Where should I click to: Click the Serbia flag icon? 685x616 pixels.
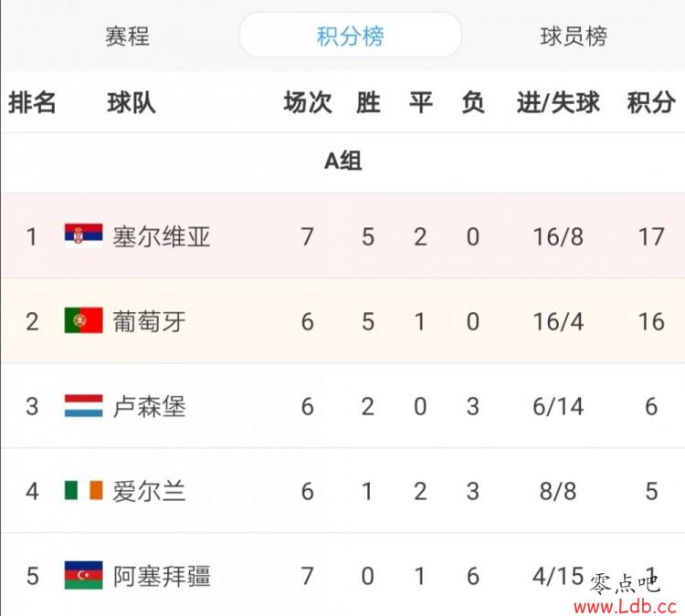[x=83, y=235]
